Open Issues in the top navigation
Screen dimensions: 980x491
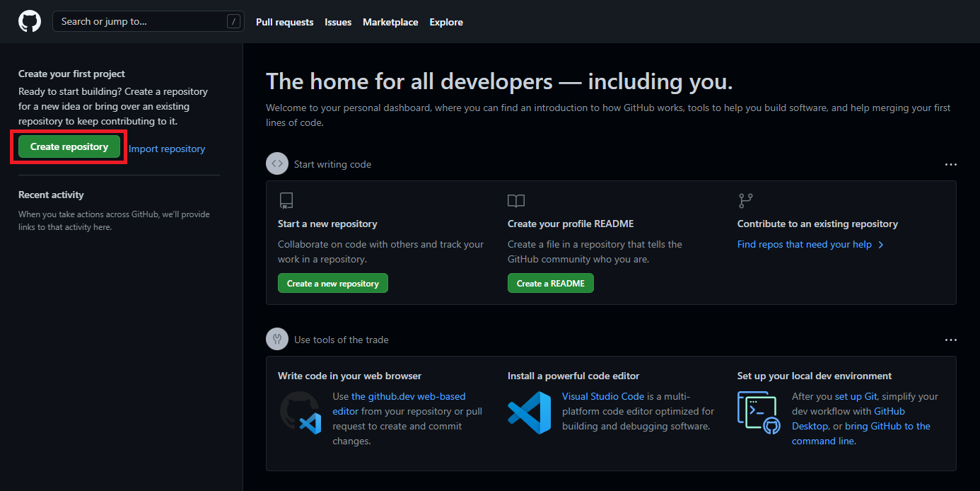point(338,22)
